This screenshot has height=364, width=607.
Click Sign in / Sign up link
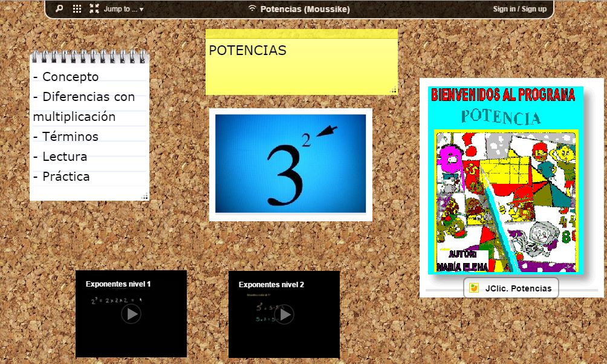click(519, 9)
